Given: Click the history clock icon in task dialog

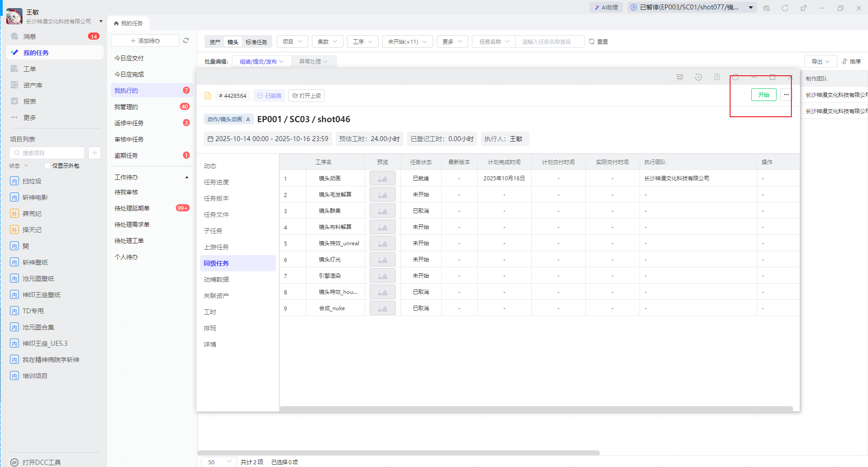Looking at the screenshot, I should pyautogui.click(x=698, y=77).
